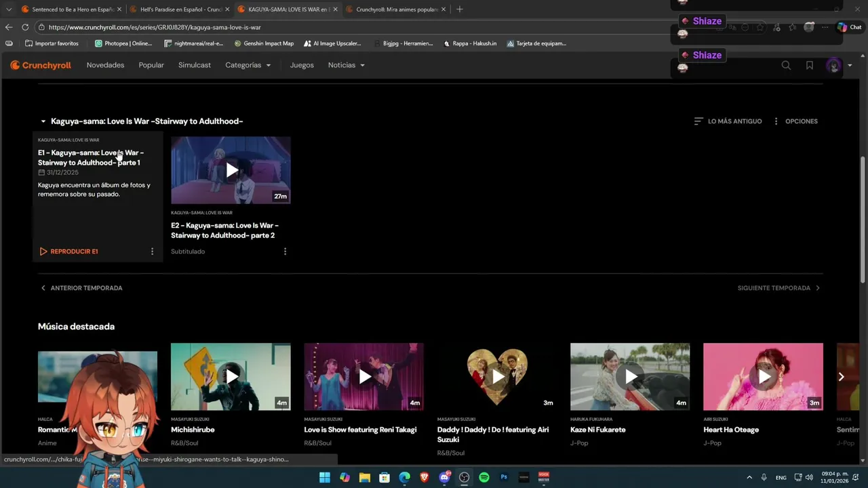868x488 pixels.
Task: Open the Kaze Ni Fukarete title link
Action: pyautogui.click(x=597, y=430)
